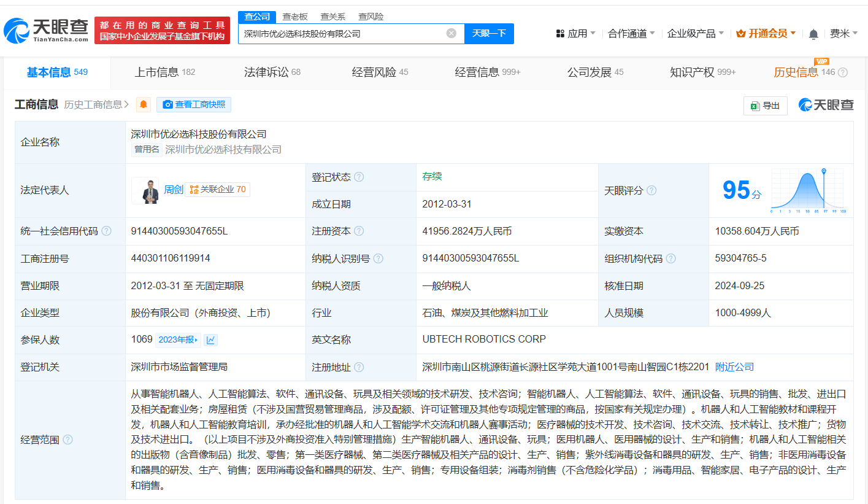This screenshot has width=868, height=504.
Task: Expand the 应用 dropdown menu
Action: tap(577, 34)
